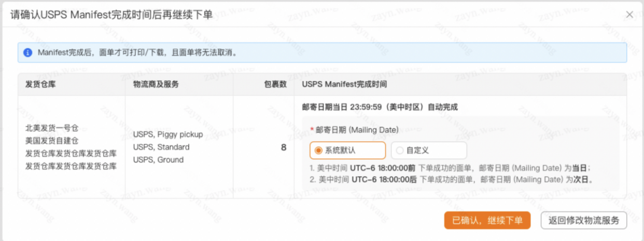644x241 pixels.
Task: Click the Manifest完成后 notice banner text
Action: pos(137,52)
